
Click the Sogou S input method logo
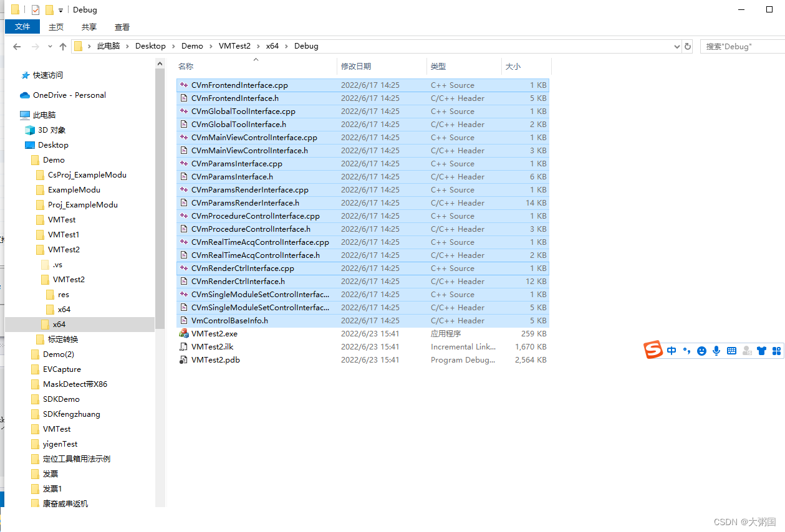[653, 350]
